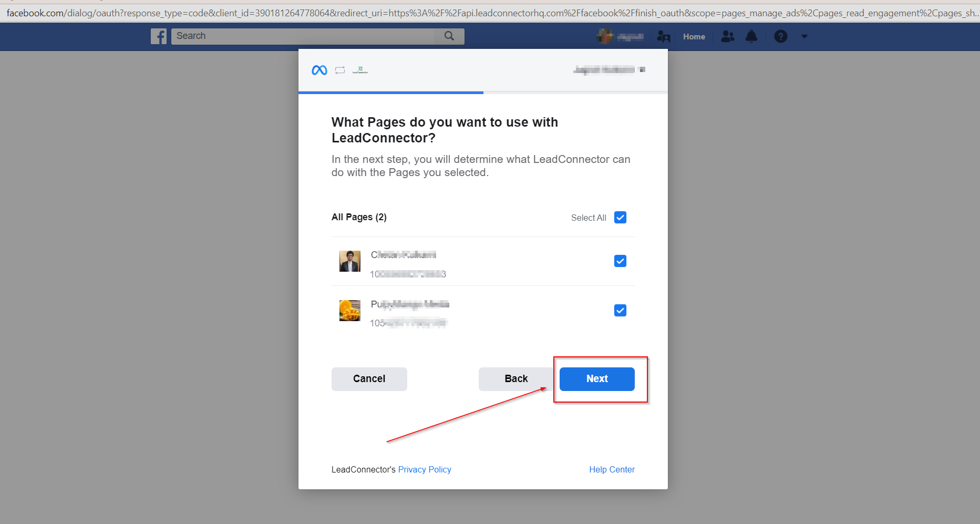Go to Home in the navbar
980x524 pixels.
pyautogui.click(x=694, y=37)
